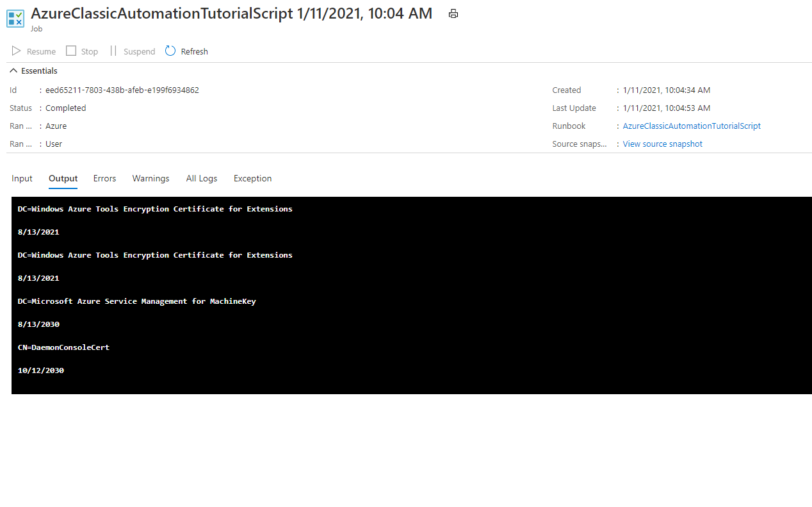Show the Warnings tab
Screen dimensions: 812x507
(x=150, y=178)
